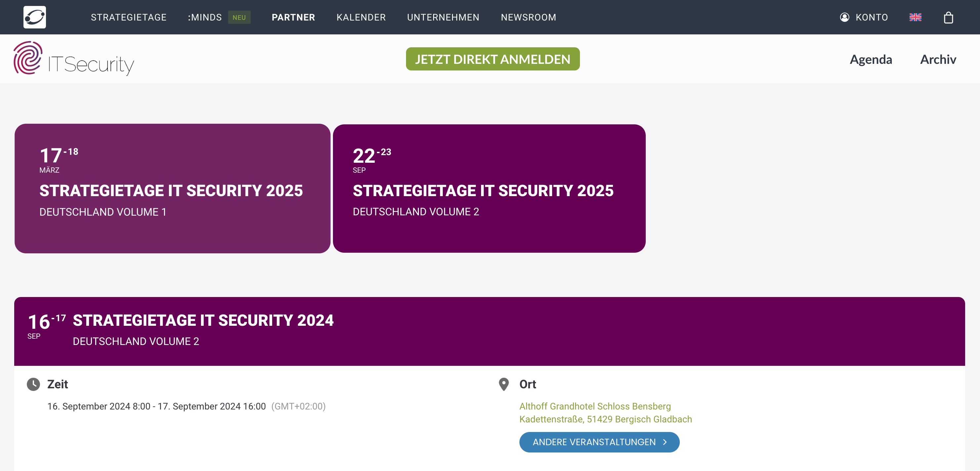This screenshot has width=980, height=471.
Task: Open the STRATEGIETAGE menu
Action: point(129,17)
